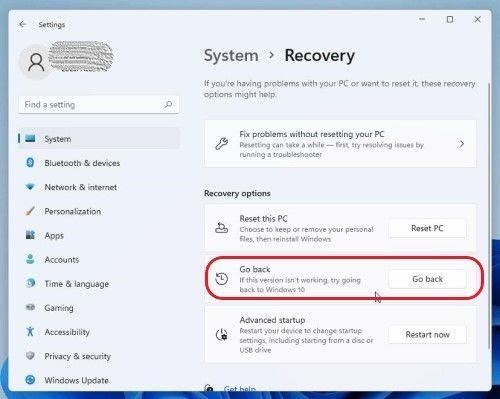500x399 pixels.
Task: Click the search magnifier icon
Action: pos(168,104)
